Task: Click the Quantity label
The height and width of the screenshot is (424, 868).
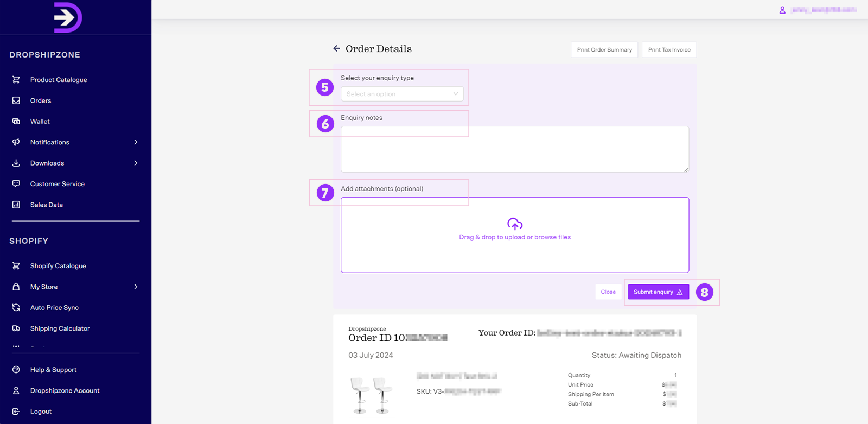Action: coord(579,375)
